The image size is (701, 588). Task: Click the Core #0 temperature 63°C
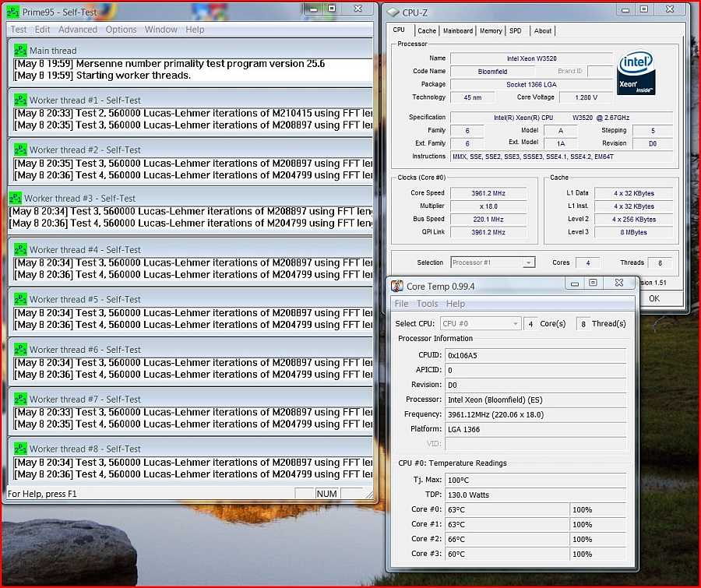point(506,510)
